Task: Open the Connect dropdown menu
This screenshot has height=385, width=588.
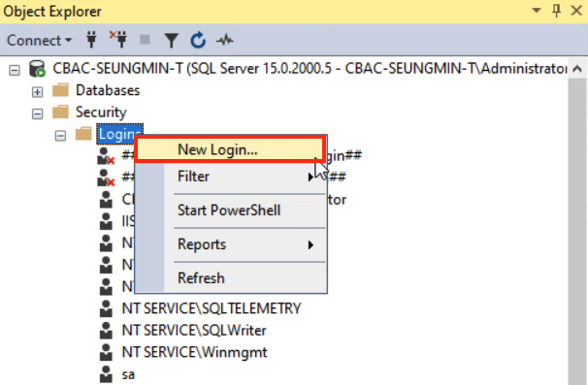Action: pyautogui.click(x=39, y=40)
